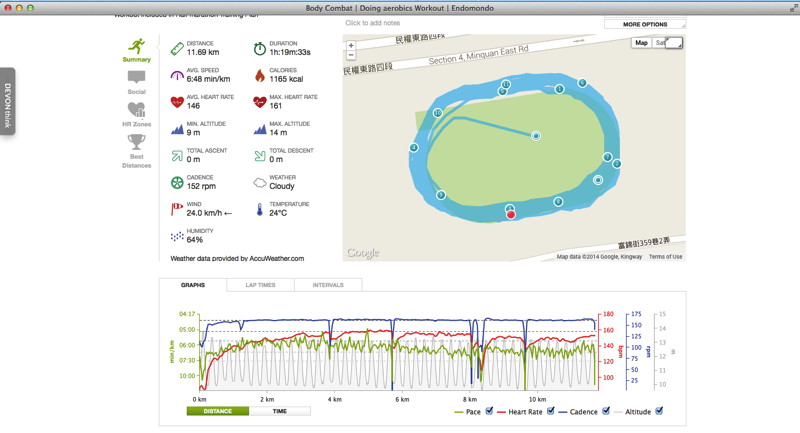Click the distance ruler icon
The height and width of the screenshot is (433, 800).
pos(177,48)
